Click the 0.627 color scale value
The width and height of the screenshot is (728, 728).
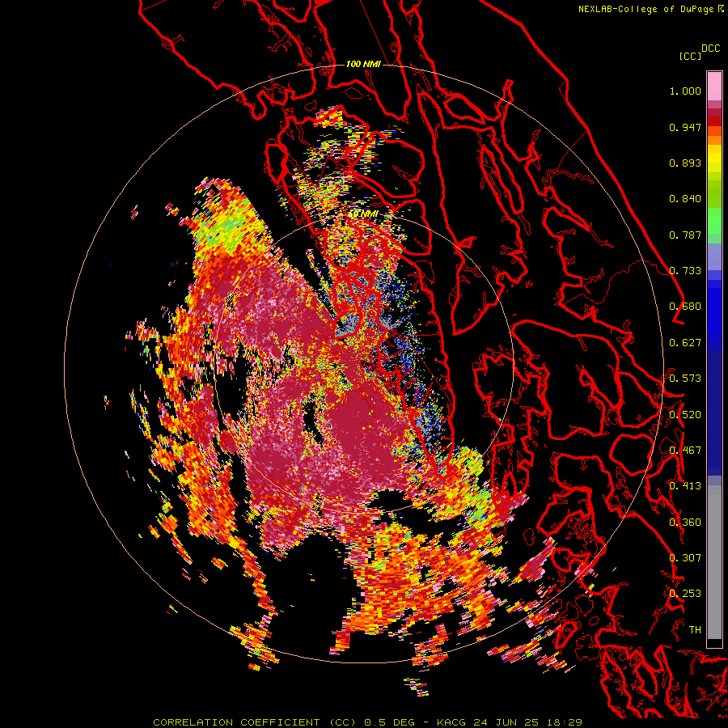click(685, 343)
